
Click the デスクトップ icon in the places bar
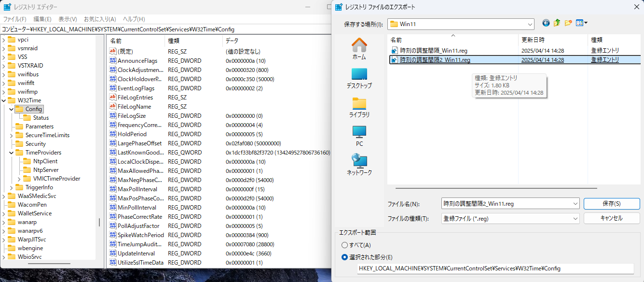[x=359, y=74]
